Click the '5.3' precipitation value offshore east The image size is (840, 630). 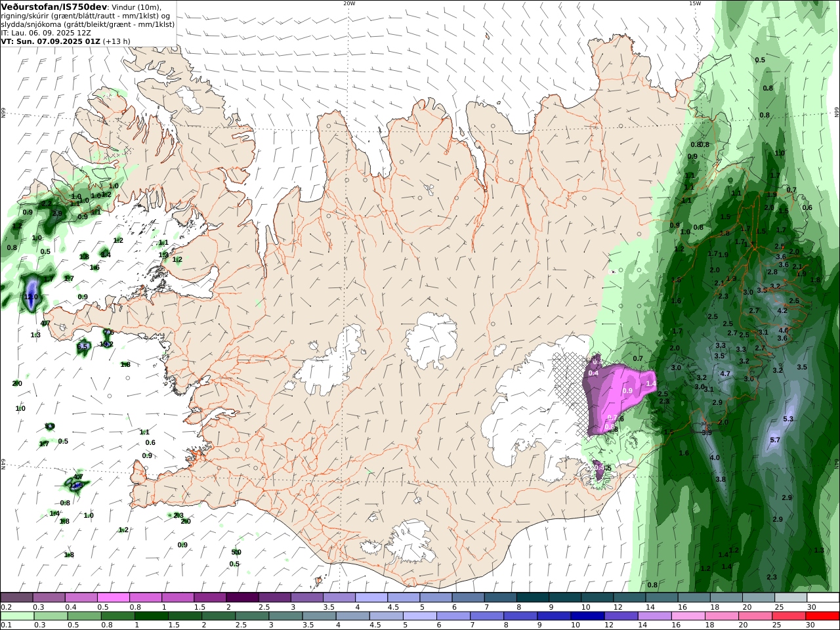coord(788,419)
